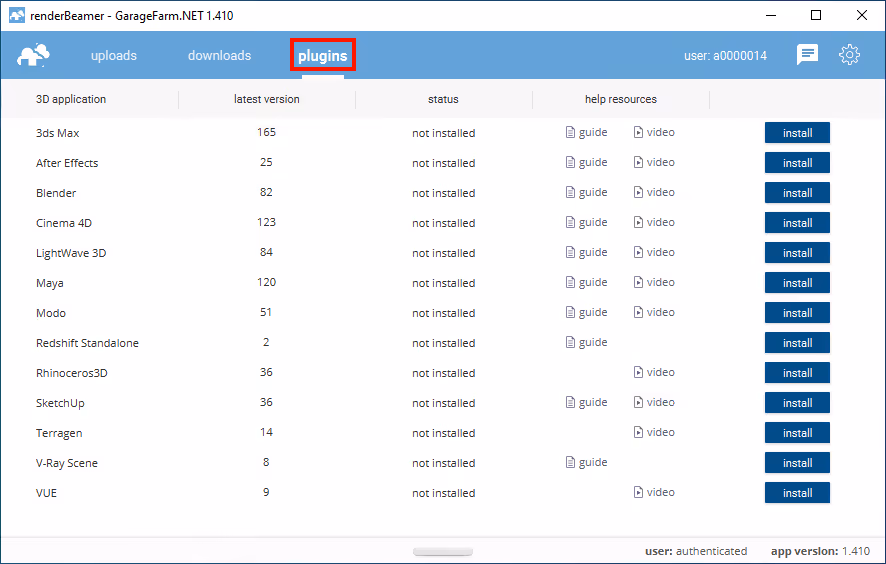Switch to the downloads tab
Viewport: 886px width, 564px height.
(x=219, y=55)
